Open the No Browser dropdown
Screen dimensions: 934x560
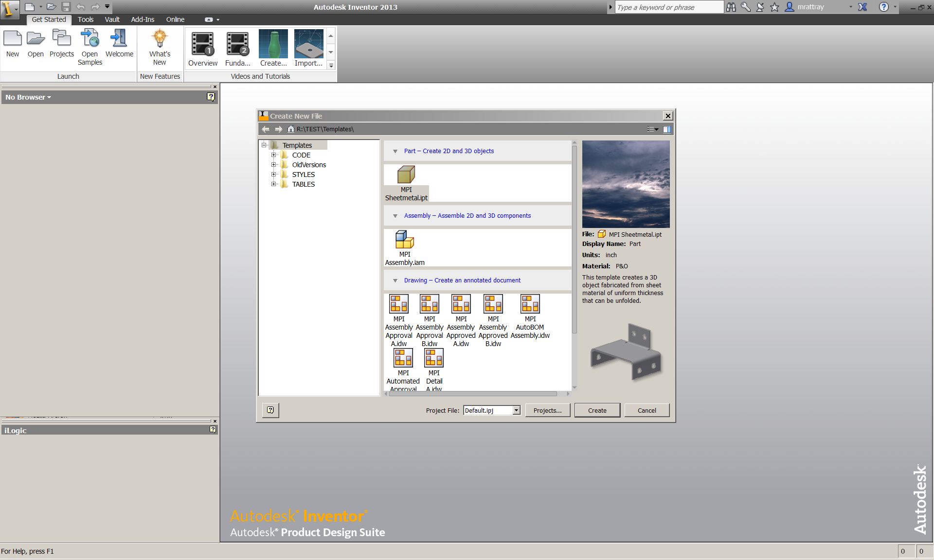[28, 97]
